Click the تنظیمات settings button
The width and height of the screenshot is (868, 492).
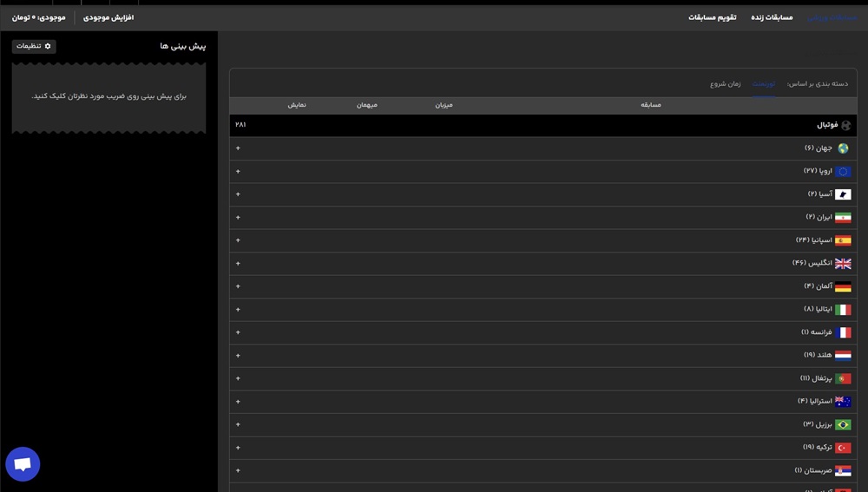34,46
